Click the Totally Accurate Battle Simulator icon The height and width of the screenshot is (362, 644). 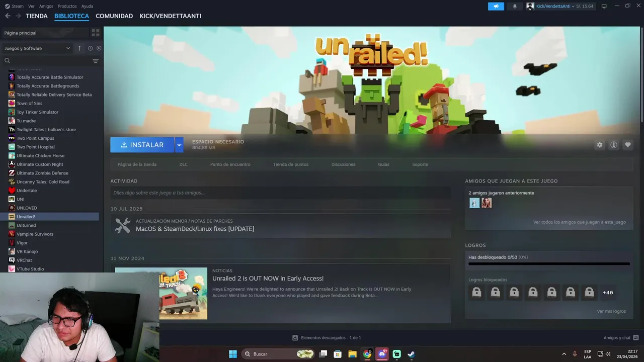coord(12,77)
